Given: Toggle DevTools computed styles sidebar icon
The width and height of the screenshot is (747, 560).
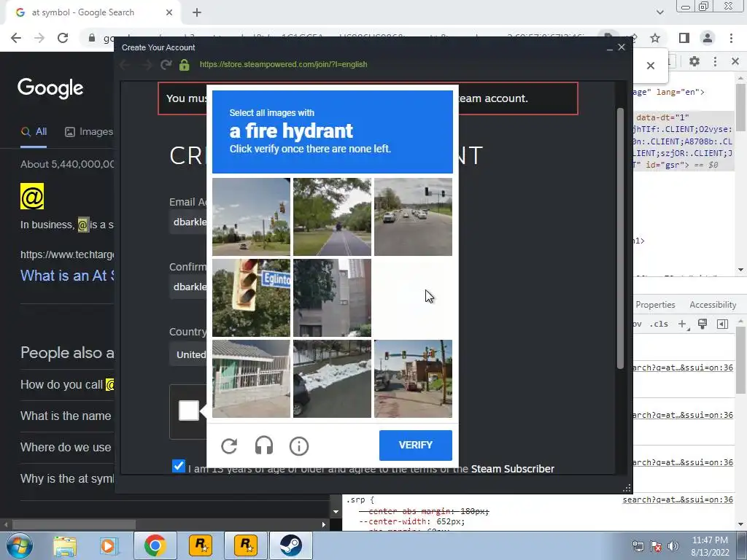Looking at the screenshot, I should (x=722, y=324).
